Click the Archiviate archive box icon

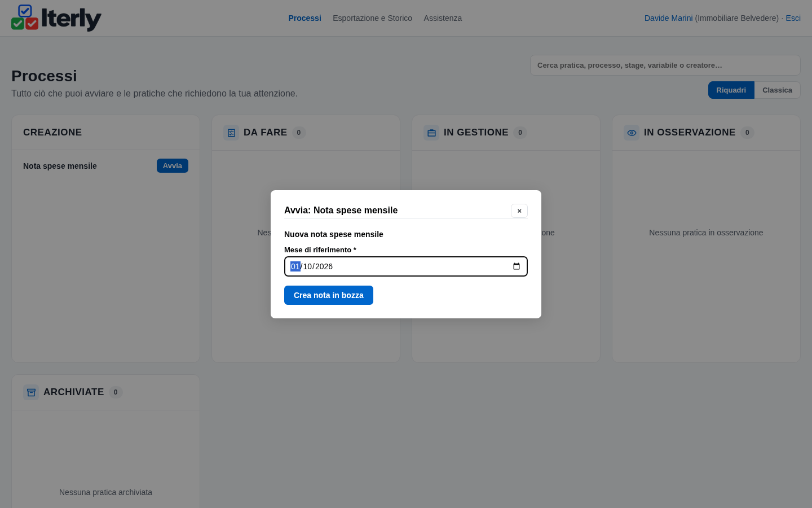tap(31, 392)
